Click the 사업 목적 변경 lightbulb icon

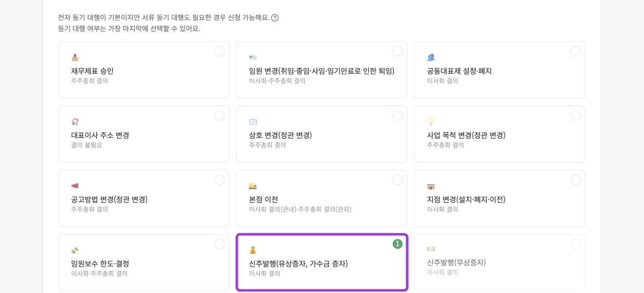pyautogui.click(x=431, y=122)
